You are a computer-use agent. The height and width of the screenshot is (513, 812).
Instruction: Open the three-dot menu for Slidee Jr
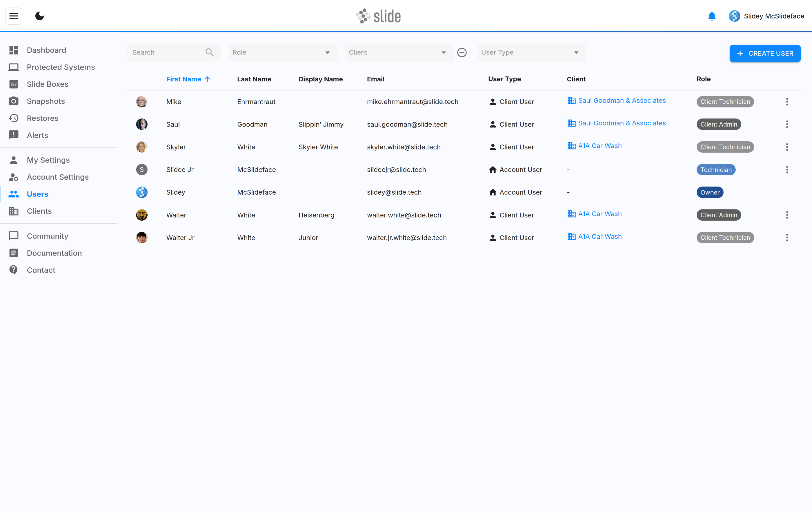tap(787, 170)
